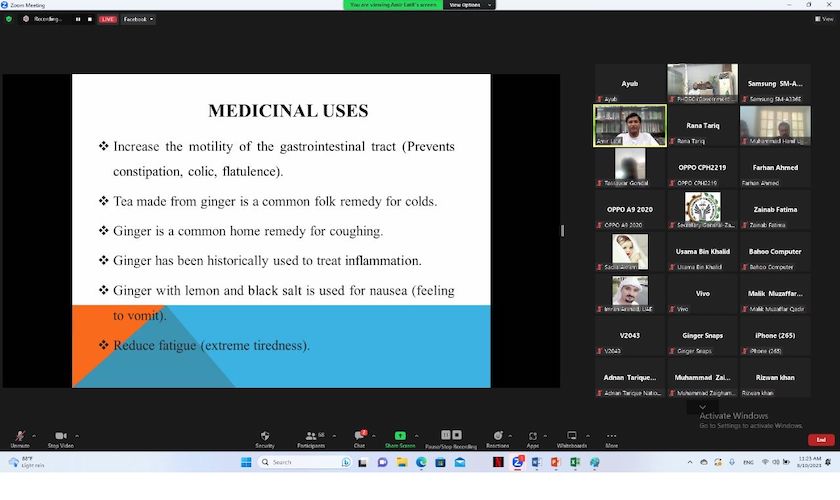Open Whiteboards
840x500 pixels.
(572, 438)
